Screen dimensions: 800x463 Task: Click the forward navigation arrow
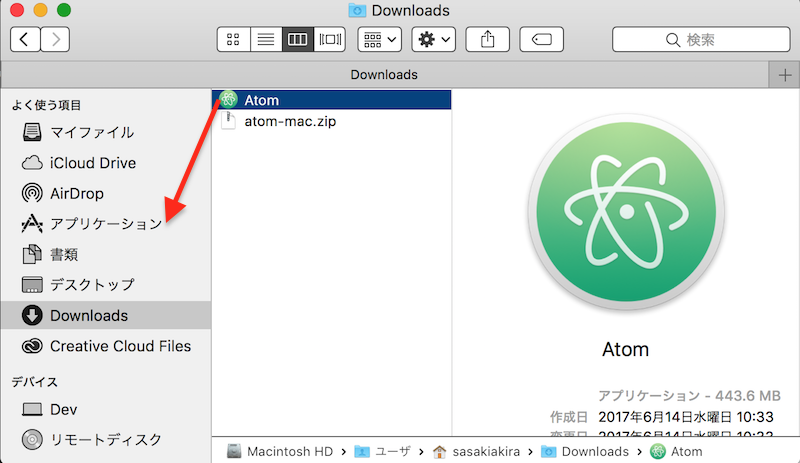pyautogui.click(x=55, y=39)
